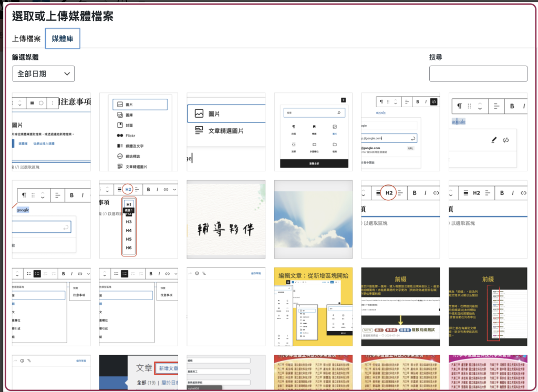
Task: Pick the 輔導夥伴 calligraphy image
Action: [226, 219]
